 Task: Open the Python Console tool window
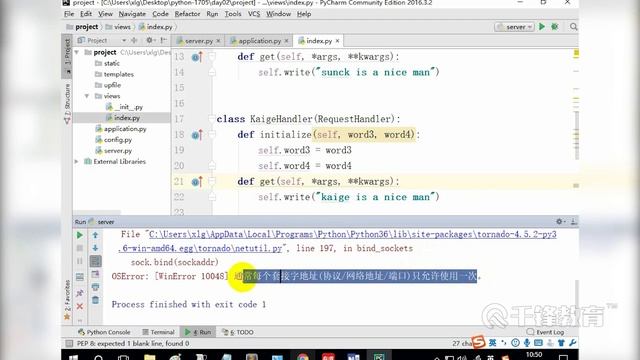104,332
